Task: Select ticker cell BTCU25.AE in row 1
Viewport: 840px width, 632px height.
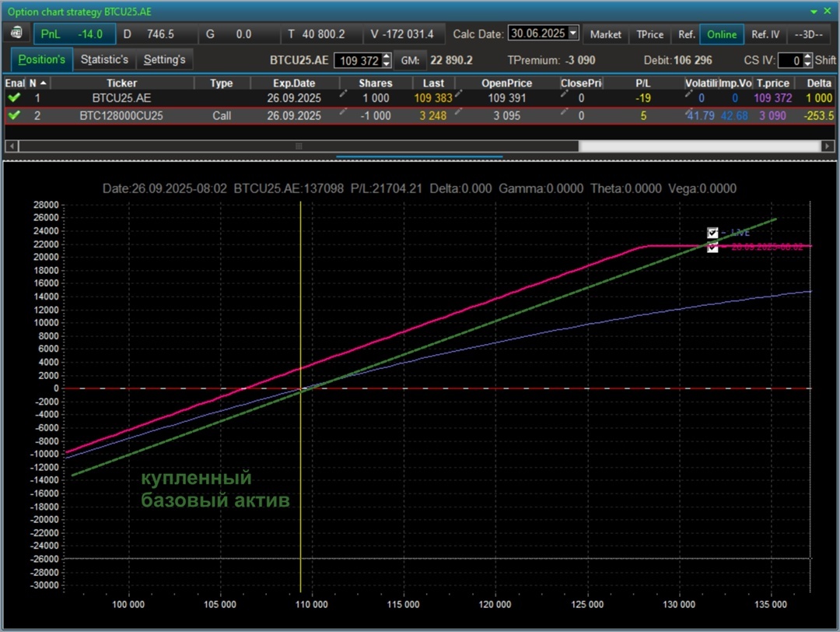Action: click(x=121, y=98)
